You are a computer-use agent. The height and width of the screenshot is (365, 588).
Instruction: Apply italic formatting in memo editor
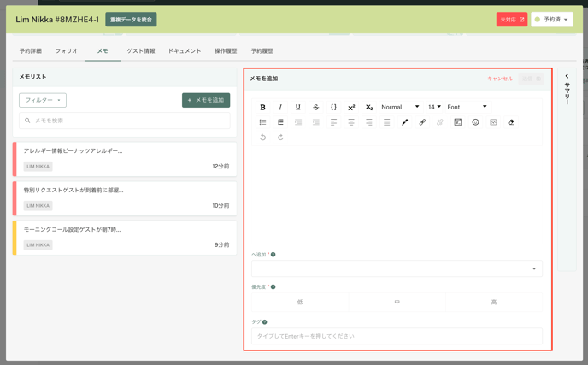click(280, 108)
